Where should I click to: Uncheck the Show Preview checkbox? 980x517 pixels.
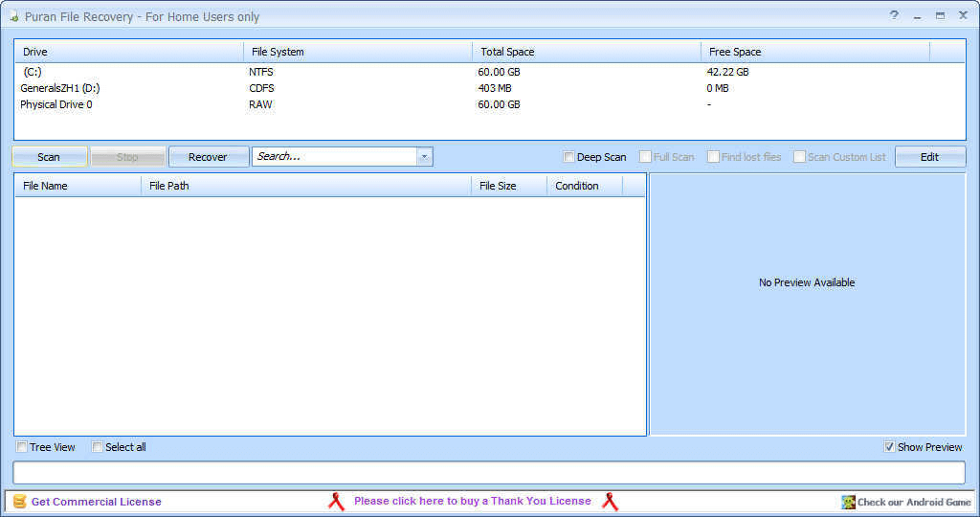[890, 447]
